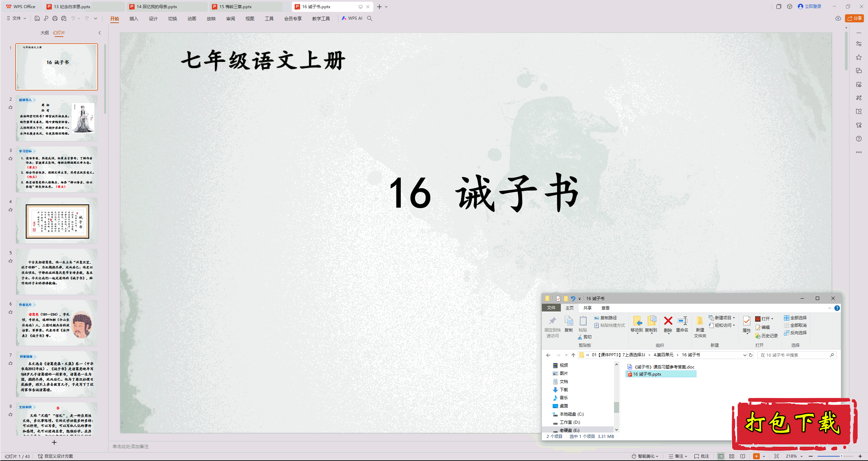Add new slide with plus button
Image resolution: width=868 pixels, height=461 pixels.
(x=54, y=442)
